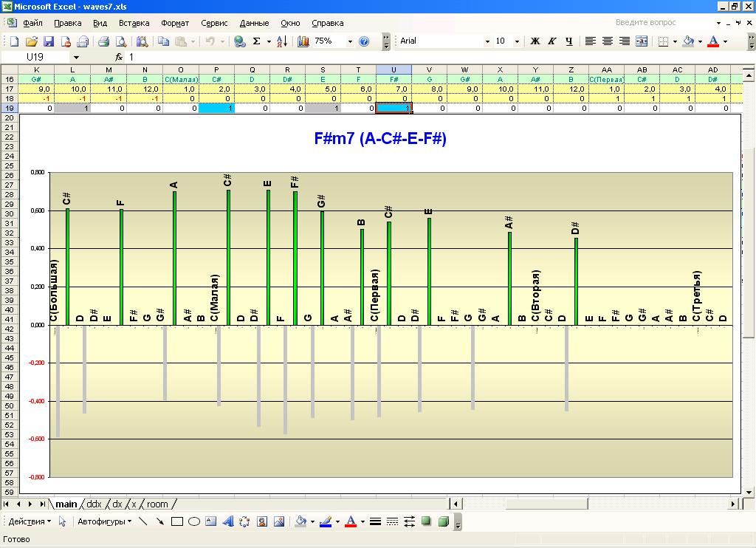Open the Автофигуры shapes dropdown
This screenshot has width=756, height=548.
pos(106,521)
